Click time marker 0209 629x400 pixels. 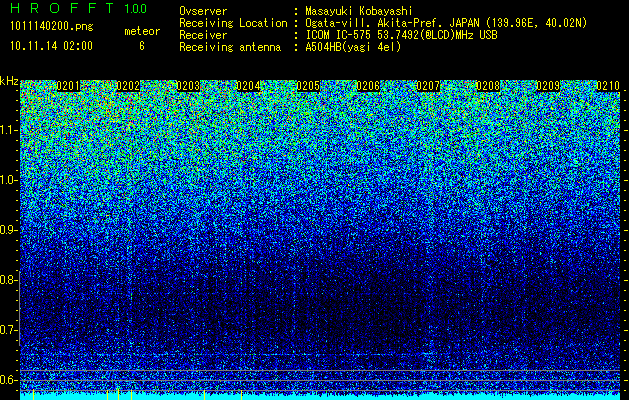548,86
